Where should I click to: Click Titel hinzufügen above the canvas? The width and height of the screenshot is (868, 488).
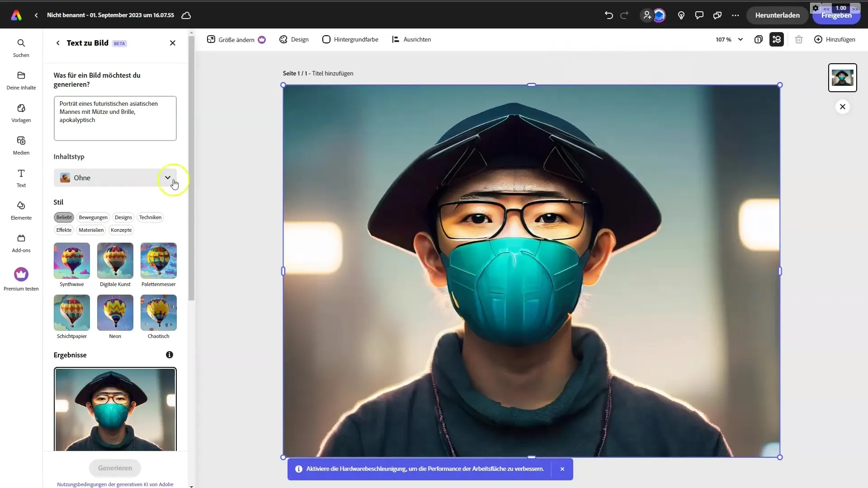click(x=333, y=73)
